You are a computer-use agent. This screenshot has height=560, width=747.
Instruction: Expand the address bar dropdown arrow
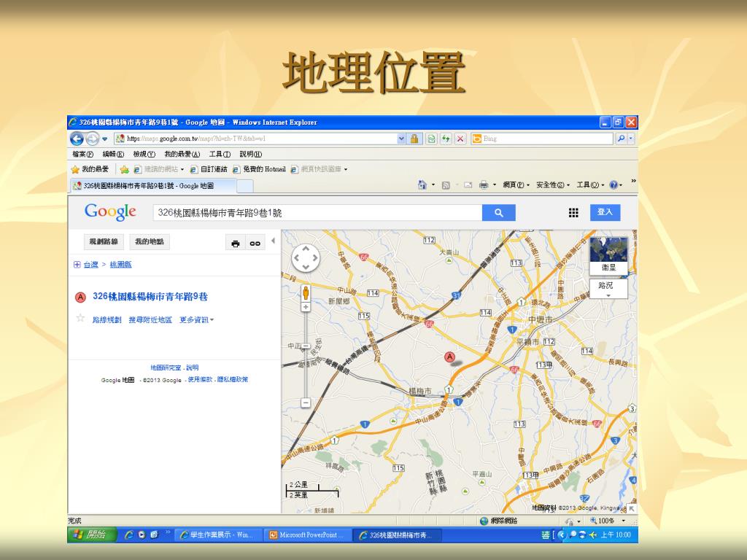point(401,139)
